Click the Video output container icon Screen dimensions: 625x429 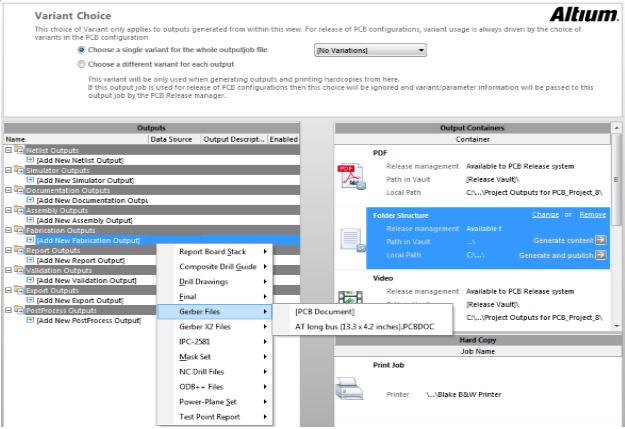[x=352, y=297]
